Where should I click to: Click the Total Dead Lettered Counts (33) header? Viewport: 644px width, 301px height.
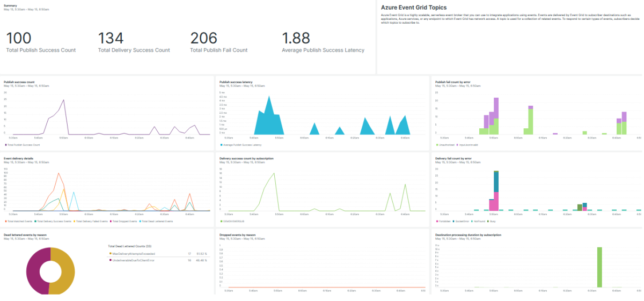pyautogui.click(x=130, y=246)
